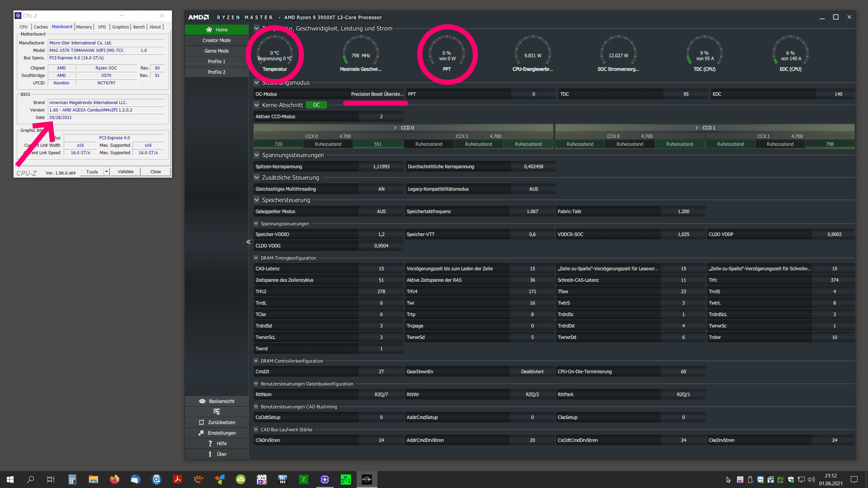Select Creator Mode in Ryzen Master

(x=217, y=40)
